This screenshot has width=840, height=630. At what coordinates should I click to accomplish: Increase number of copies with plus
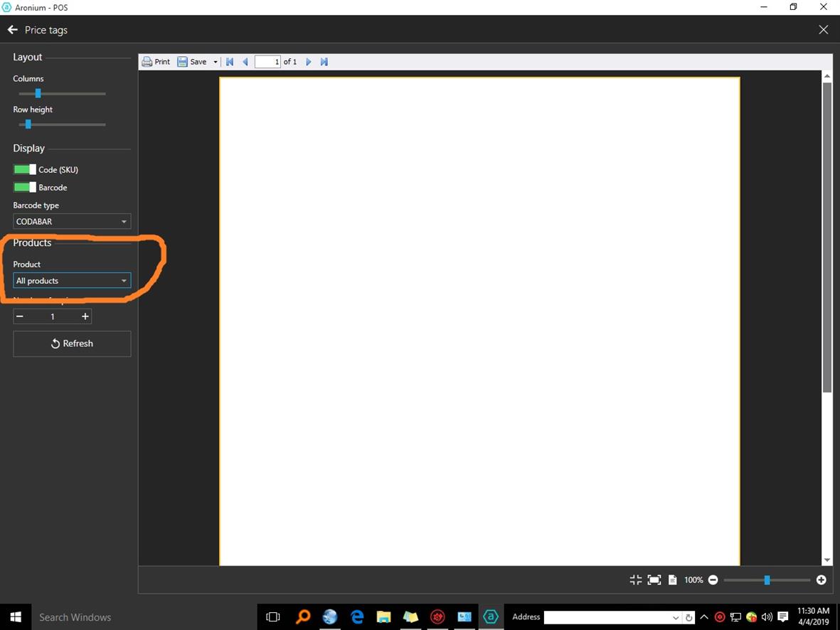[x=85, y=316]
